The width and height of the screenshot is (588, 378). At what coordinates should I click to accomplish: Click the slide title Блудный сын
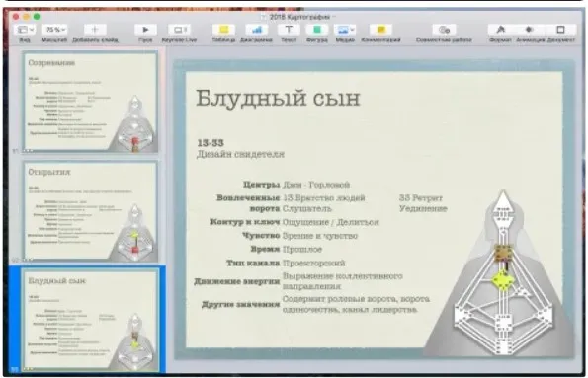pyautogui.click(x=278, y=99)
